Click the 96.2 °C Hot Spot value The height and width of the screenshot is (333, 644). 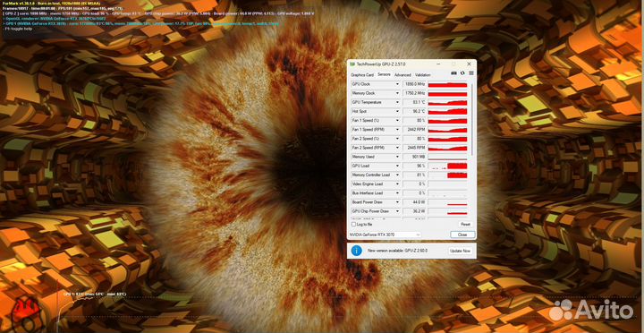coord(414,111)
